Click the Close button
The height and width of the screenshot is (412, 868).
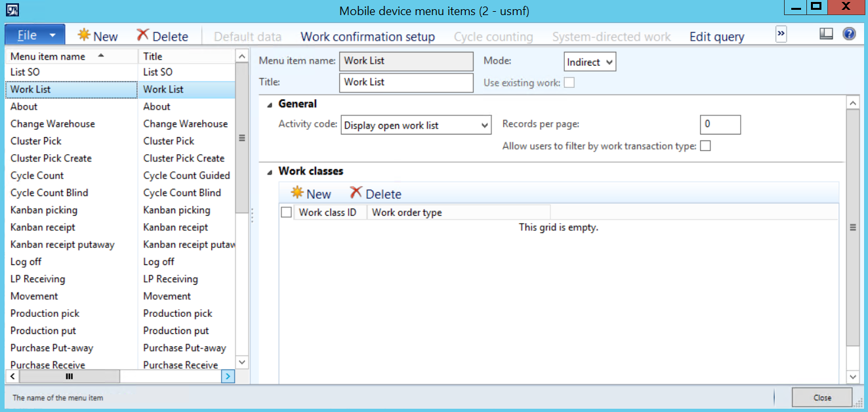(x=821, y=398)
